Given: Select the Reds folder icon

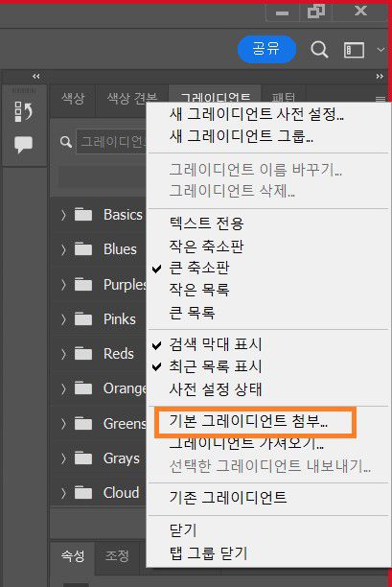Looking at the screenshot, I should [83, 353].
